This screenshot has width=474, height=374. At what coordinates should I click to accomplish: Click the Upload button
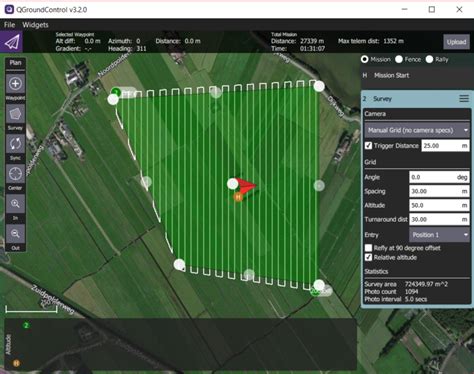456,42
